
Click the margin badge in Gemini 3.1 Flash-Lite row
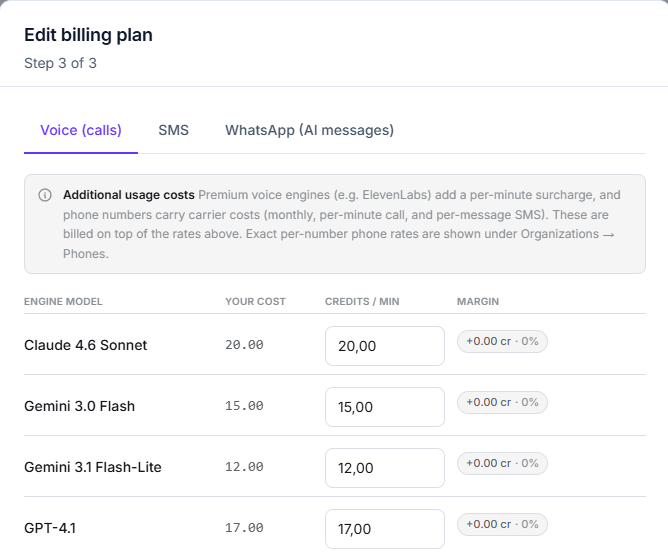[x=502, y=463]
